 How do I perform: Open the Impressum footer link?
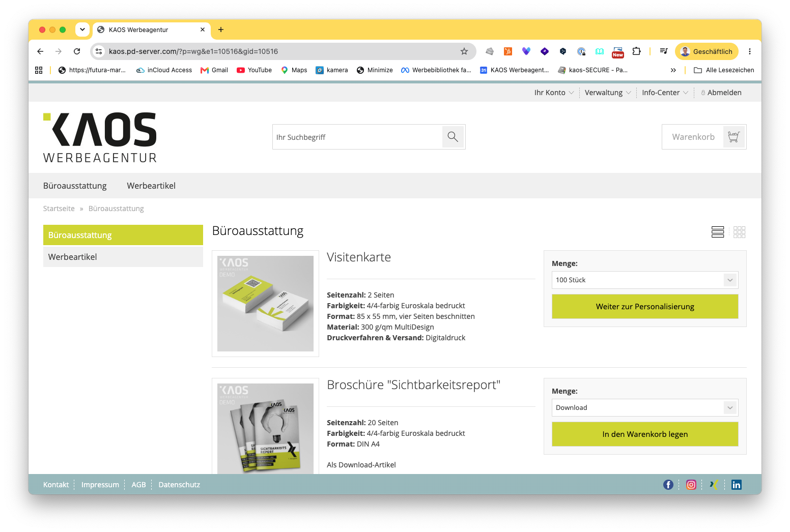100,485
